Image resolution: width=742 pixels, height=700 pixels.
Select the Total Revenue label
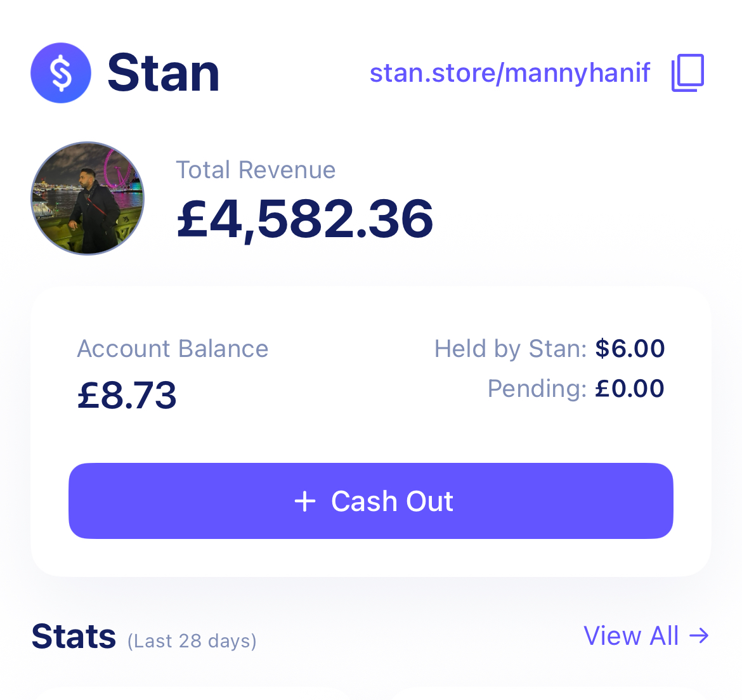pyautogui.click(x=256, y=170)
